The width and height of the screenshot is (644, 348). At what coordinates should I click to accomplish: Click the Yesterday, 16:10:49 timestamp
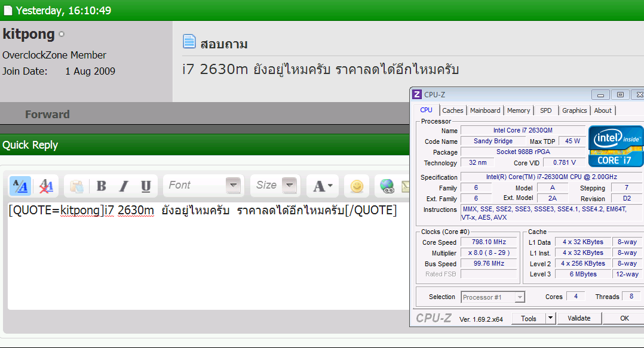pyautogui.click(x=64, y=10)
